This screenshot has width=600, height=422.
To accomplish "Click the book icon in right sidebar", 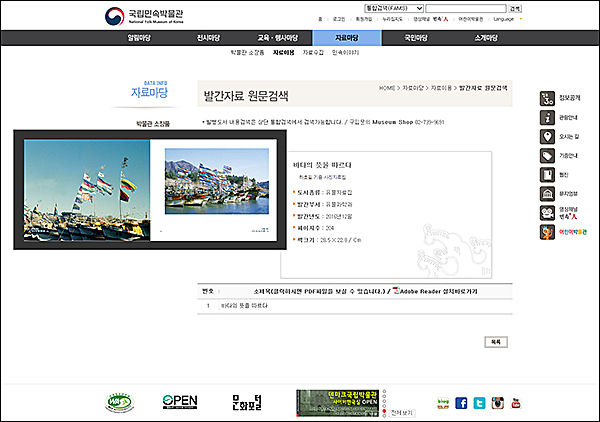I will click(547, 175).
